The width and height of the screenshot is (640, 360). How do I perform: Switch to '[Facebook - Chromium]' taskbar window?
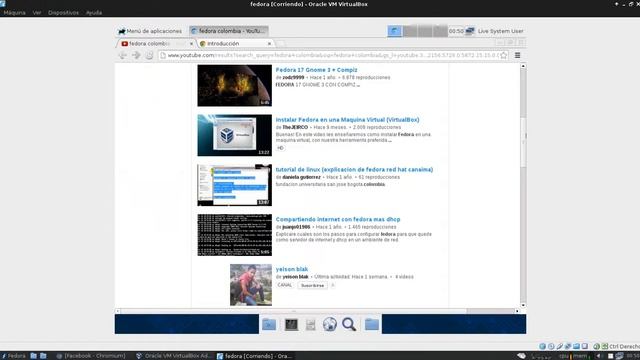point(91,356)
